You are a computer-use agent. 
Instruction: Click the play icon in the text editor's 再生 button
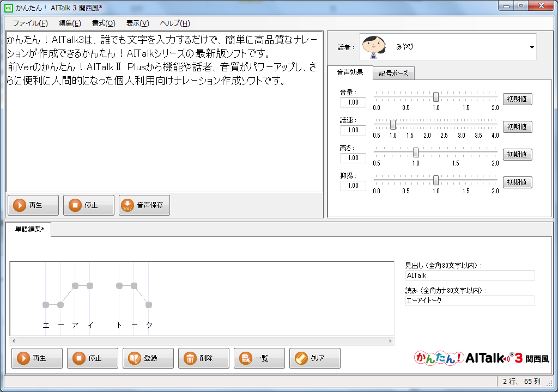(x=20, y=205)
